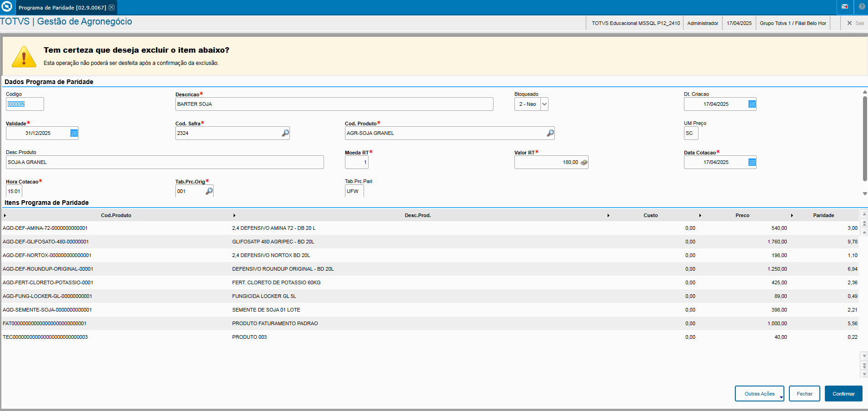The height and width of the screenshot is (411, 868).
Task: Select row PRODUTO FATURAMENTO PADRAO
Action: (430, 323)
